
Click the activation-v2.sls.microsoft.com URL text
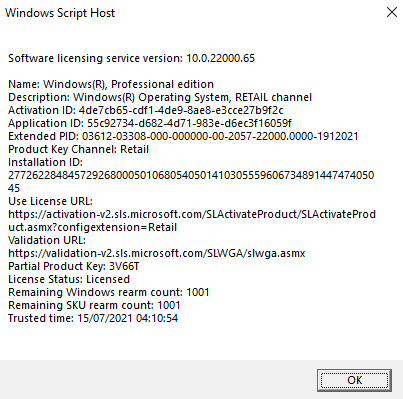192,221
